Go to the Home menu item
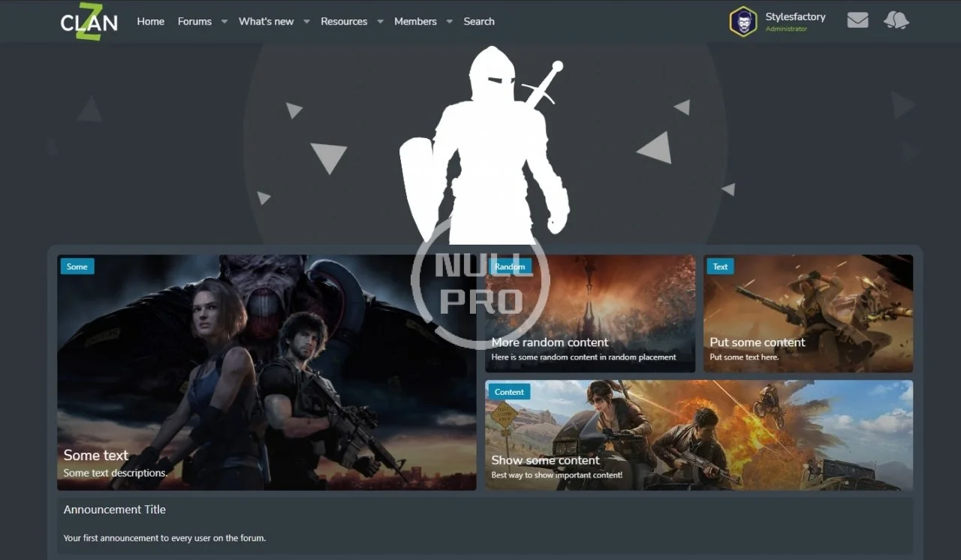This screenshot has width=961, height=560. coord(150,22)
